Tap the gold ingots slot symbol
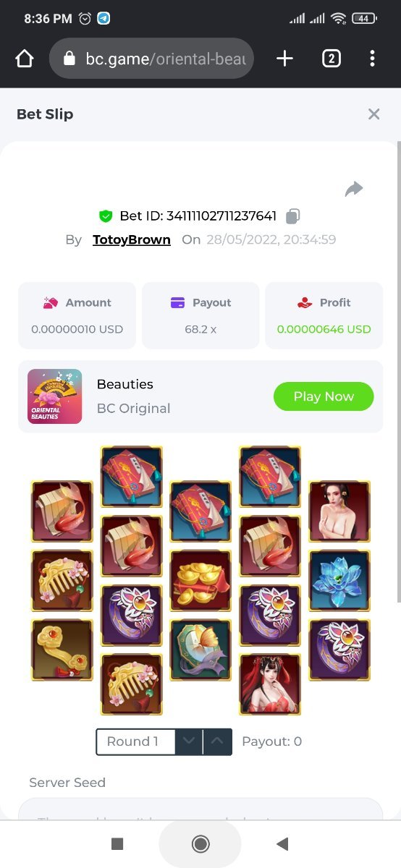 coord(200,581)
